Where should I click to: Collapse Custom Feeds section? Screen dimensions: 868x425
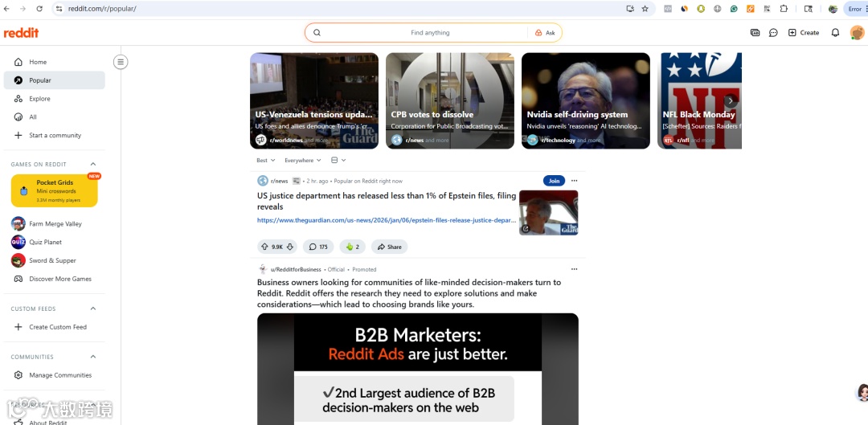point(93,309)
